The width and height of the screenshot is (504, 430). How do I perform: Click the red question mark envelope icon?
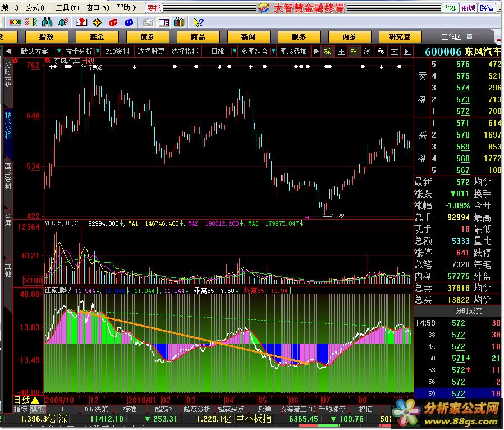tap(81, 22)
